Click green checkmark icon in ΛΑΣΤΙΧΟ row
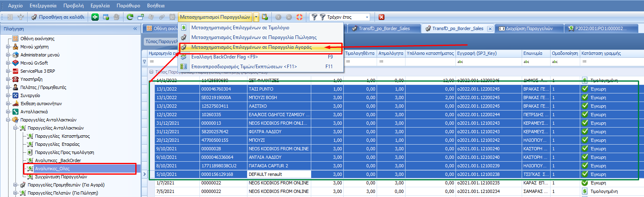 [585, 106]
